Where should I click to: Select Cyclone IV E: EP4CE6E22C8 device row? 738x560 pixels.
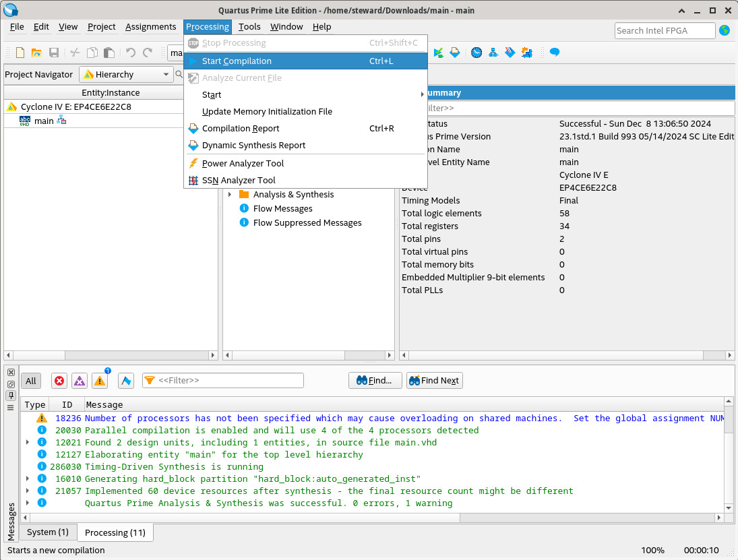[75, 107]
